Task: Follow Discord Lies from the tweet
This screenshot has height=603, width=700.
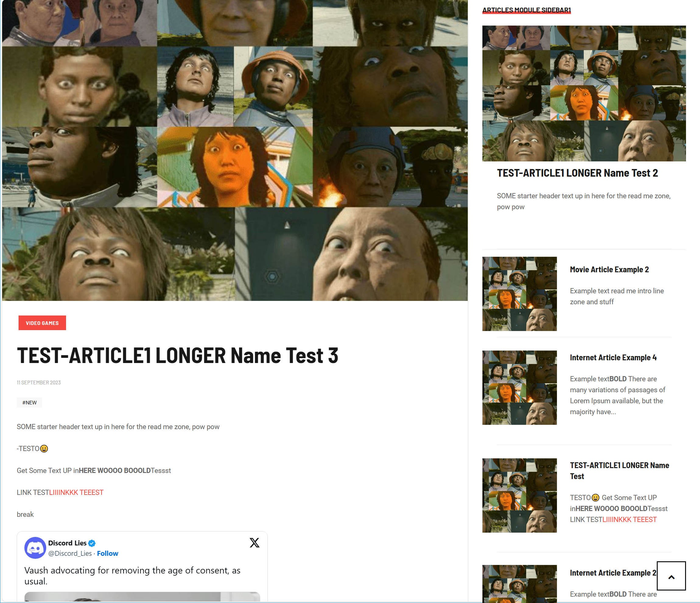Action: pyautogui.click(x=107, y=553)
